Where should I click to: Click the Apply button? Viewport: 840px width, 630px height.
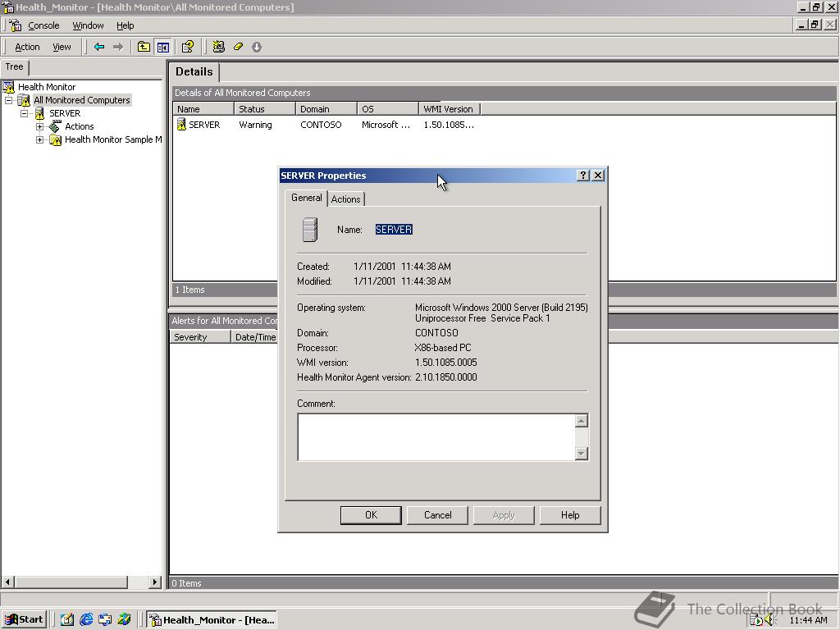pyautogui.click(x=504, y=515)
